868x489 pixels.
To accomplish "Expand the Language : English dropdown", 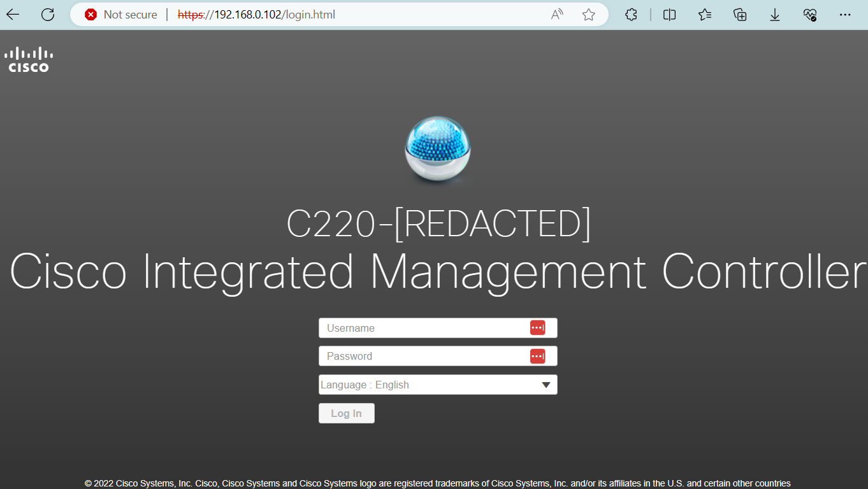I will (x=438, y=385).
